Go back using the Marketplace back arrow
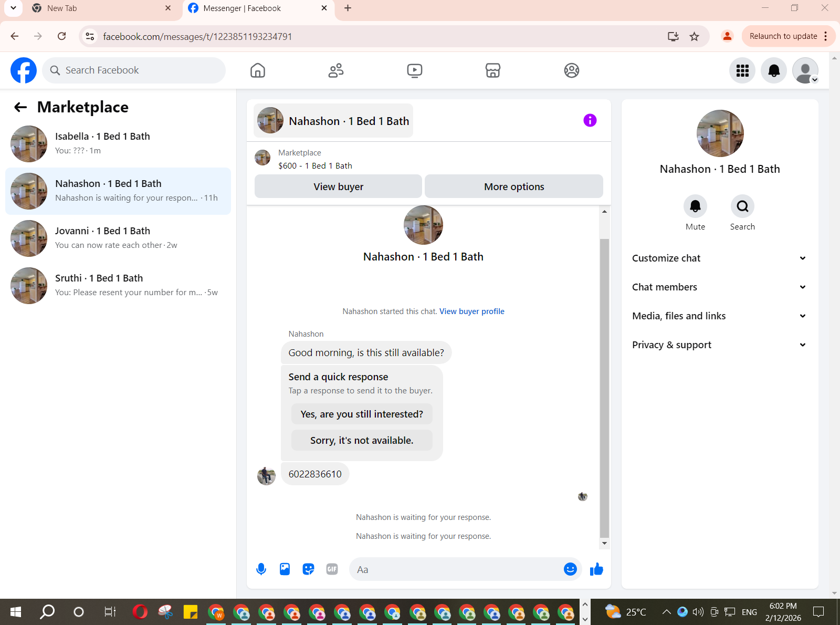Viewport: 840px width, 625px height. (x=20, y=107)
